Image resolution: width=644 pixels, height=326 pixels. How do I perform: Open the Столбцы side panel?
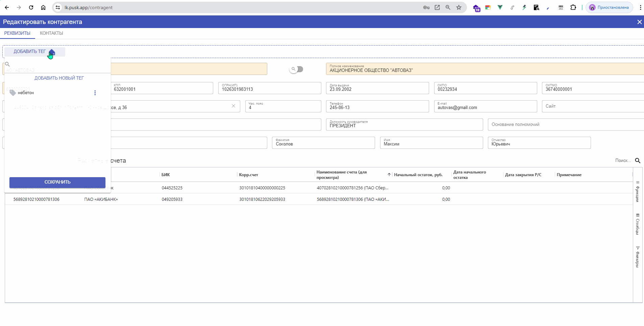point(638,224)
